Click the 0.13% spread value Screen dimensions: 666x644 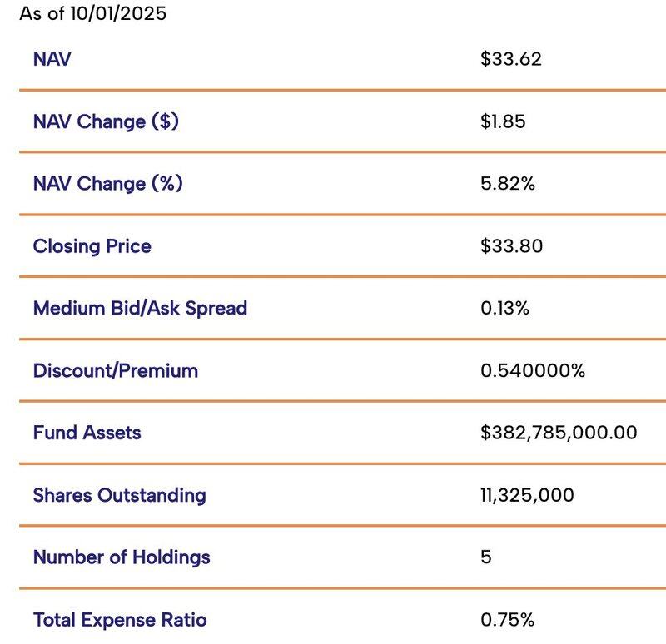pos(504,308)
